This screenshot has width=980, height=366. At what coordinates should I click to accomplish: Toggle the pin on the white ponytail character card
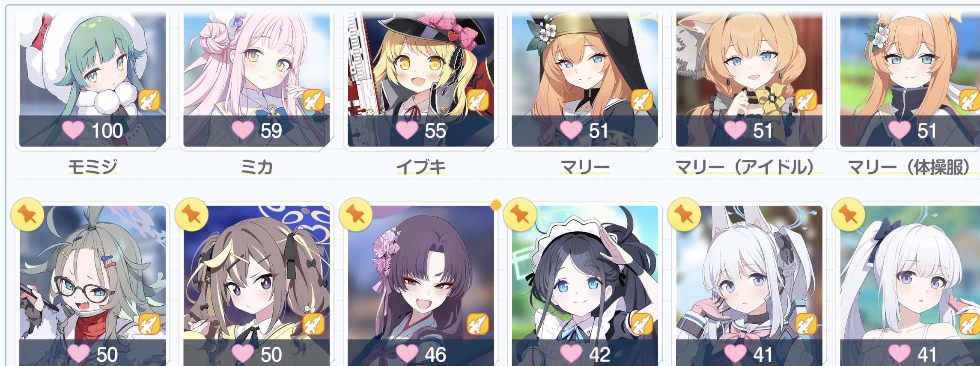pos(848,215)
